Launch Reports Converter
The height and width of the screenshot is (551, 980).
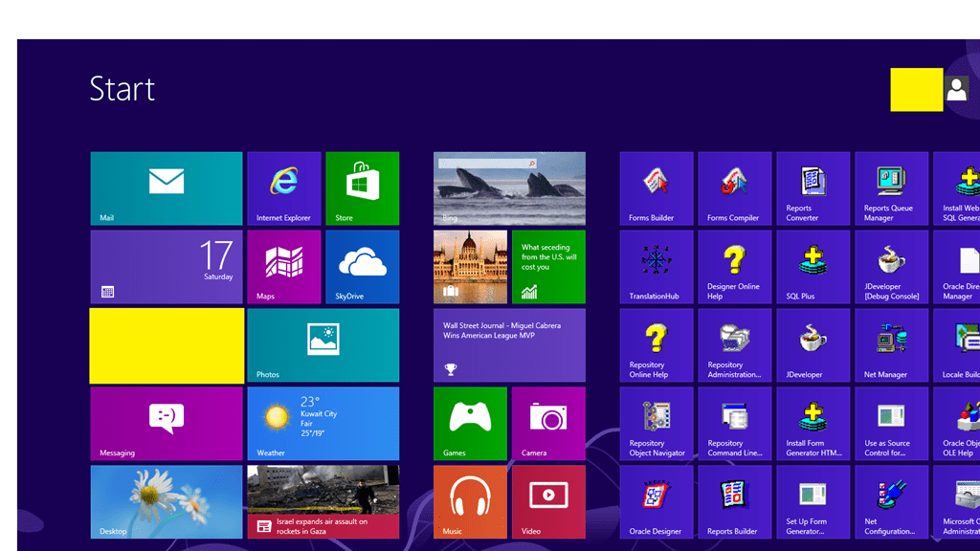pos(813,188)
